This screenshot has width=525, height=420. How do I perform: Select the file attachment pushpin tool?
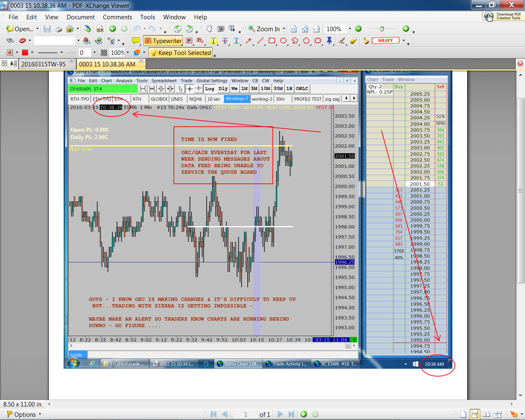(x=329, y=41)
